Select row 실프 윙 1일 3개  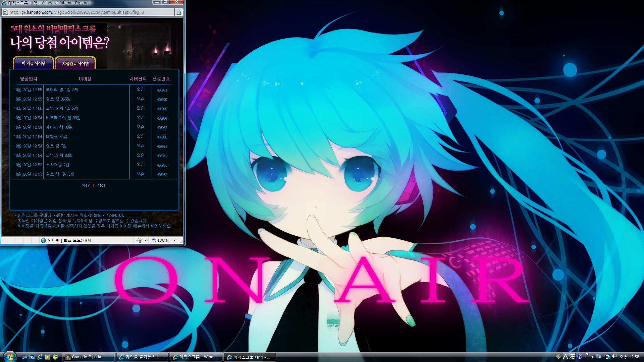(x=93, y=174)
